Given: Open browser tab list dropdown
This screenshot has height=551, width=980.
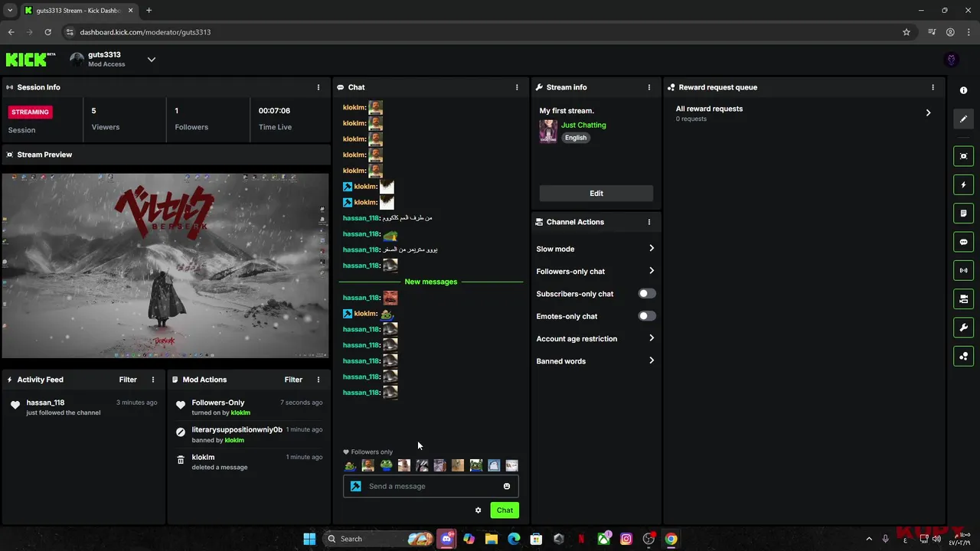Looking at the screenshot, I should click(x=10, y=11).
